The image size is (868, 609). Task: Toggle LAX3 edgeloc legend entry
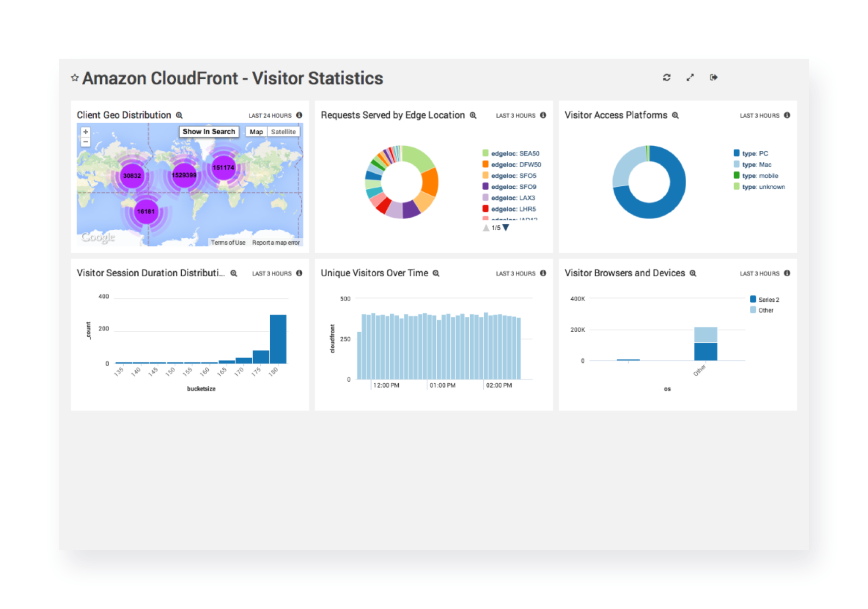click(509, 198)
